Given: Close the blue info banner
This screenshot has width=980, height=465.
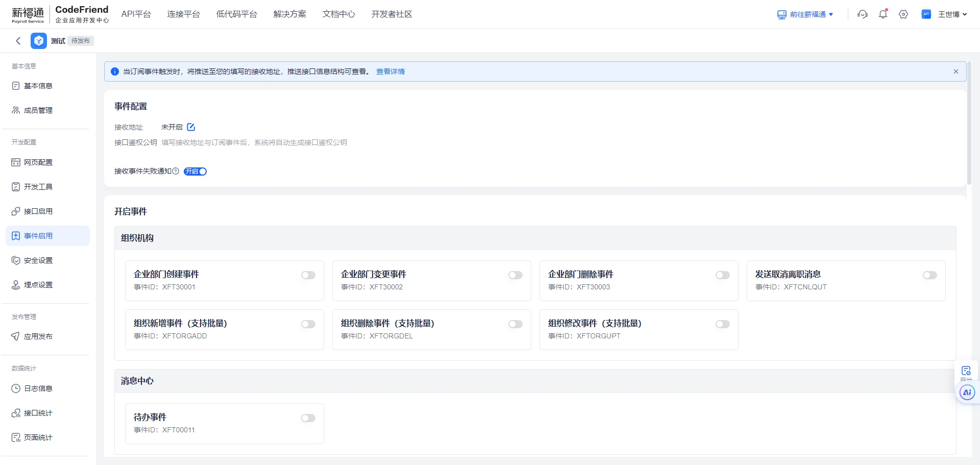Looking at the screenshot, I should (956, 71).
